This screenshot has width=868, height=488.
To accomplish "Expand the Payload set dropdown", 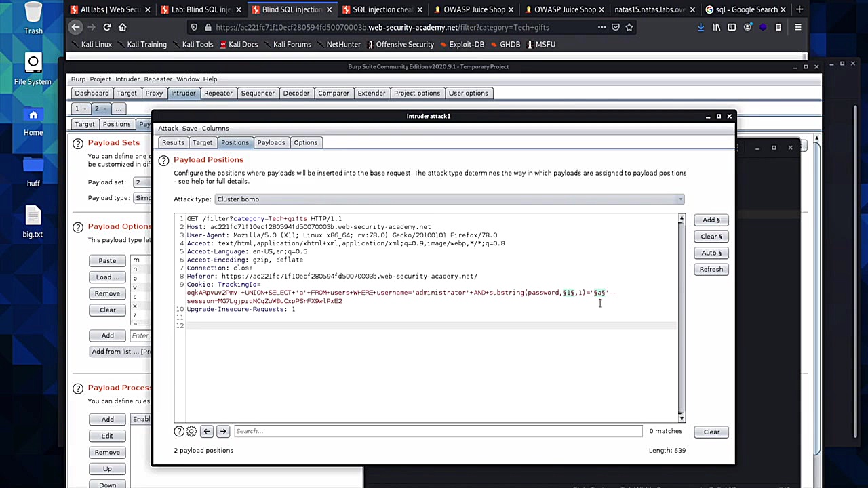I will click(142, 182).
